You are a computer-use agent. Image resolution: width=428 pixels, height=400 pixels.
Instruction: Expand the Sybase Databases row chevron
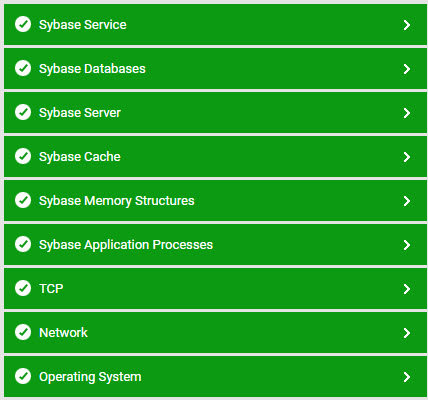(407, 69)
